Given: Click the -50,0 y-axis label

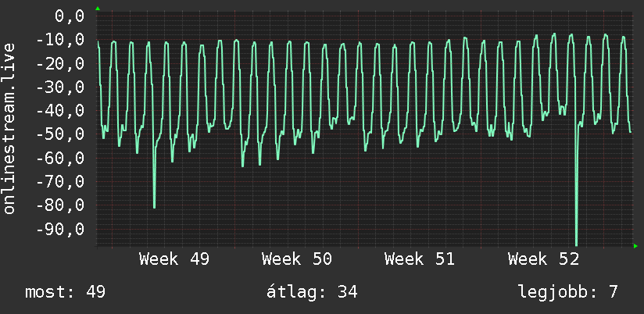Looking at the screenshot, I should [60, 134].
